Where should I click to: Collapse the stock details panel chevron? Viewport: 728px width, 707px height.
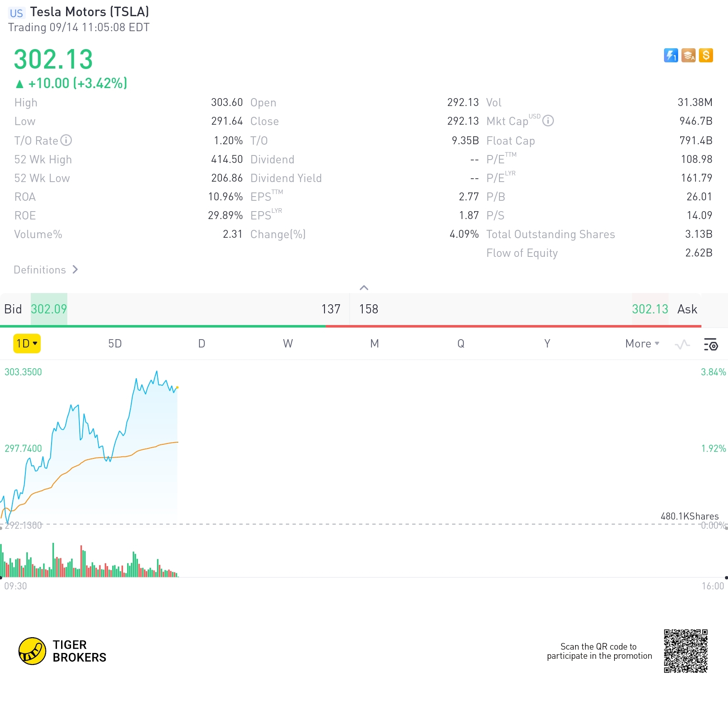tap(364, 288)
